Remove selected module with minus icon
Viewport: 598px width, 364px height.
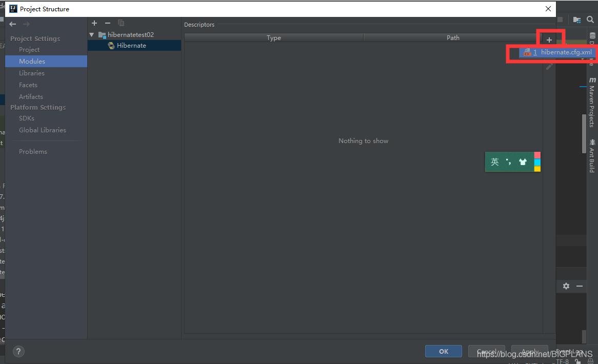[x=108, y=23]
